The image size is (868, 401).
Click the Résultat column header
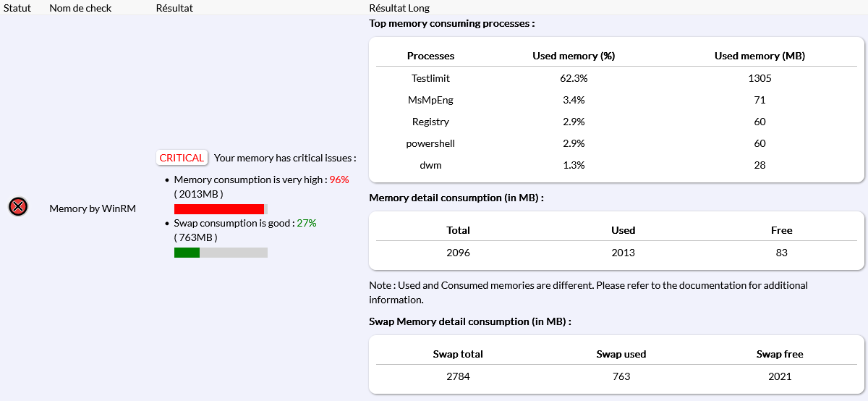[x=174, y=8]
